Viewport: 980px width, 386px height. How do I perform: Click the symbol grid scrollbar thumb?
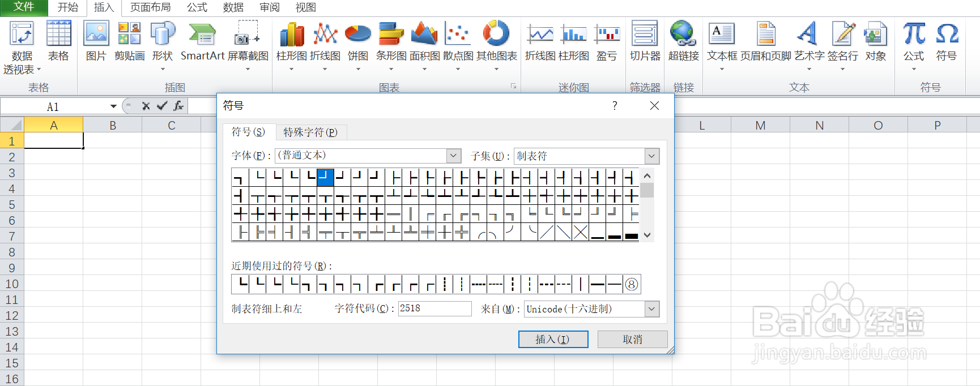click(647, 190)
